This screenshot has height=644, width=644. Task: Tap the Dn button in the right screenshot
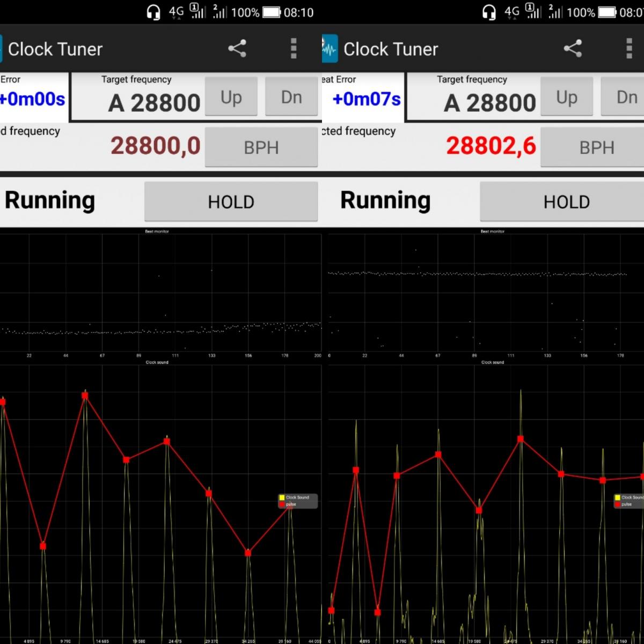[623, 97]
